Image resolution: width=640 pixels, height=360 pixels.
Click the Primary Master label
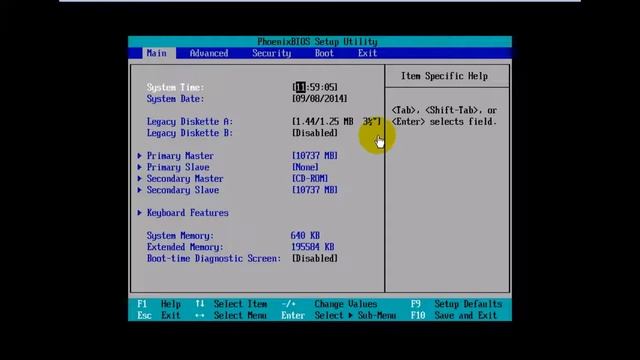[x=180, y=156]
